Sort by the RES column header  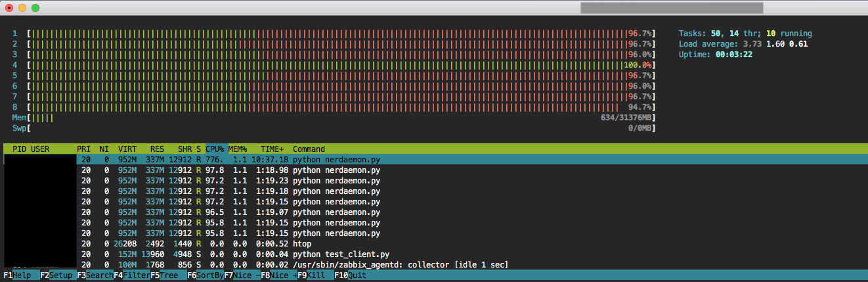tap(157, 149)
